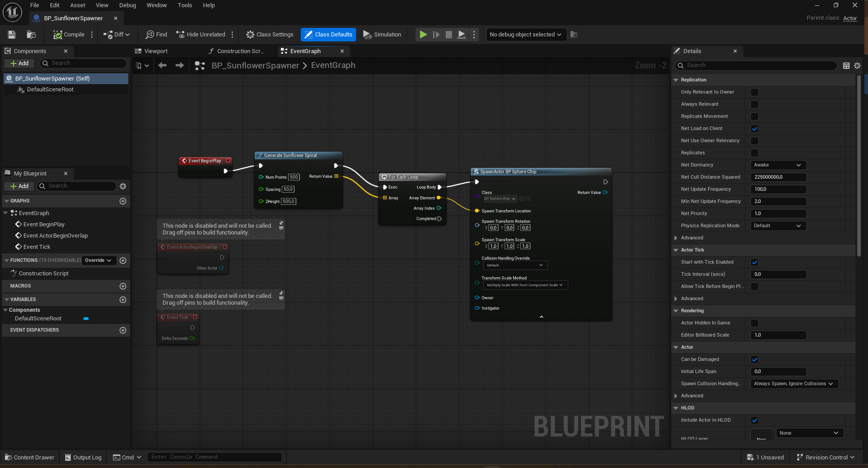Play the blueprint in editor

pos(423,35)
